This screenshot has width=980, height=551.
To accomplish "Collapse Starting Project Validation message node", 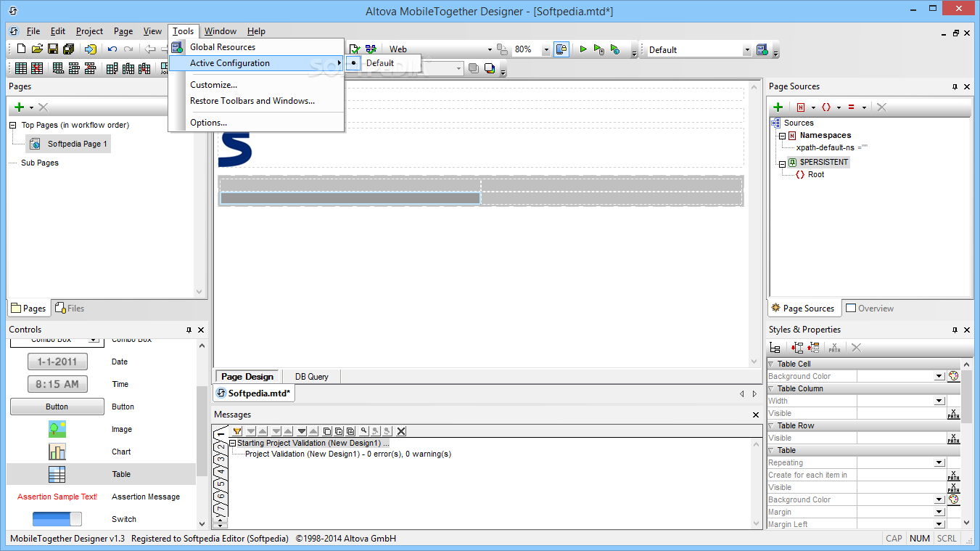I will (x=233, y=443).
